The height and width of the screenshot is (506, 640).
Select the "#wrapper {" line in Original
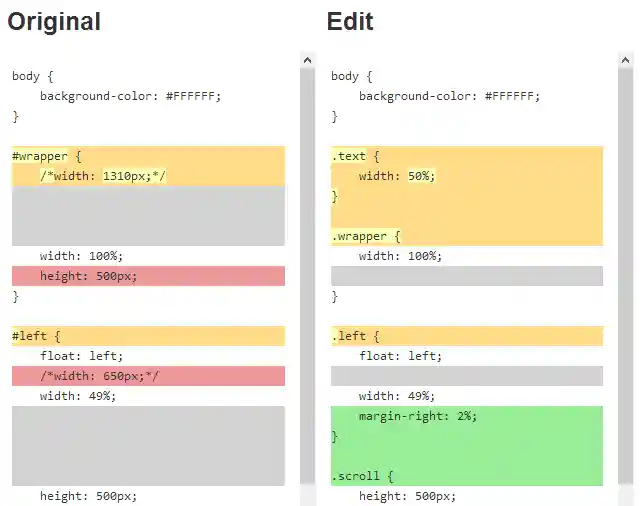tap(46, 156)
